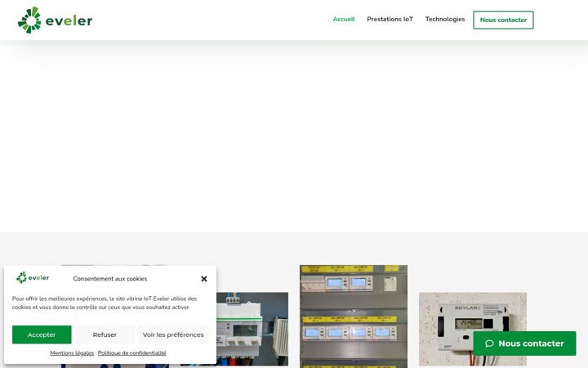Open the Prestations IoT menu
This screenshot has height=368, width=588.
390,19
